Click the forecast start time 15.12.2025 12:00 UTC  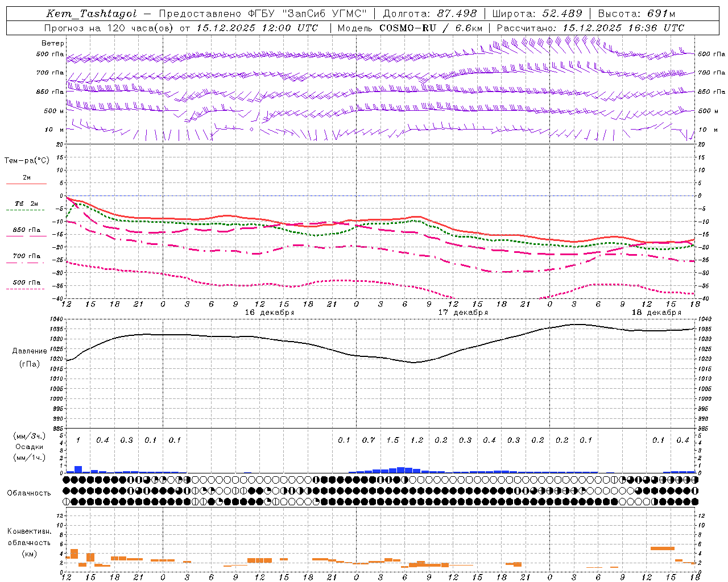point(257,28)
